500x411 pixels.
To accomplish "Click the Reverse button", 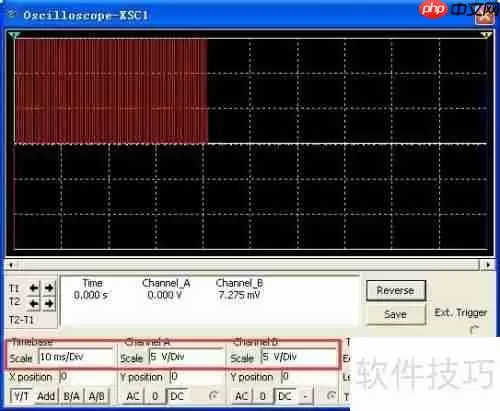I will [395, 291].
